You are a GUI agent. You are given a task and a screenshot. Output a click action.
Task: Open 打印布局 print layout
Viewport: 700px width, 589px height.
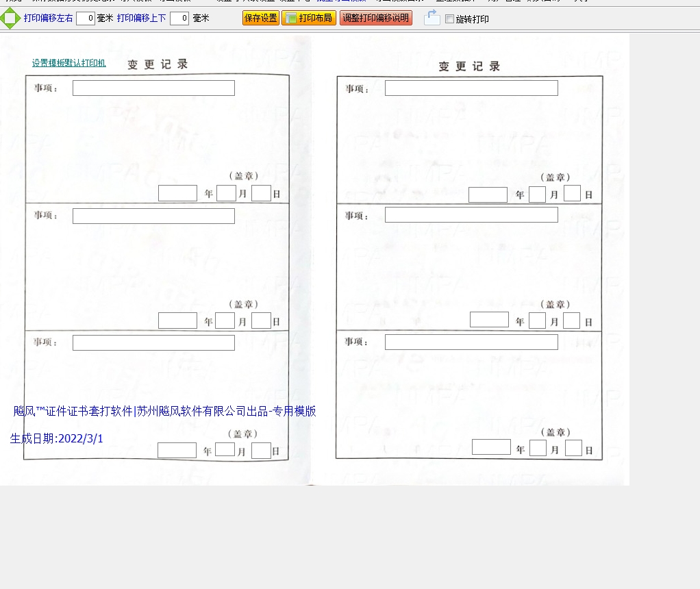(x=309, y=18)
